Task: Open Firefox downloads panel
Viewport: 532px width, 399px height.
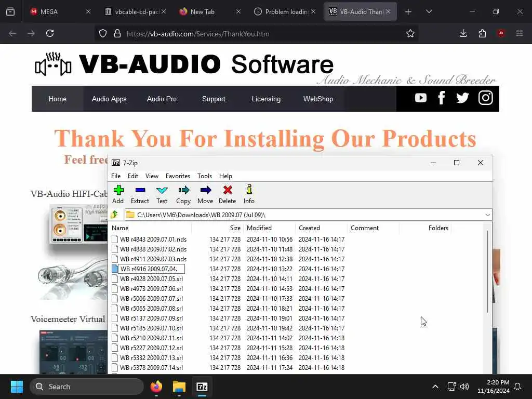Action: (x=463, y=33)
